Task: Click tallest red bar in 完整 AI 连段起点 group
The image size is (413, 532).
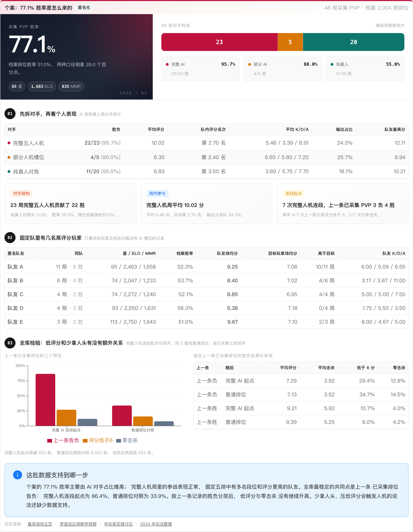Action: coord(45,400)
